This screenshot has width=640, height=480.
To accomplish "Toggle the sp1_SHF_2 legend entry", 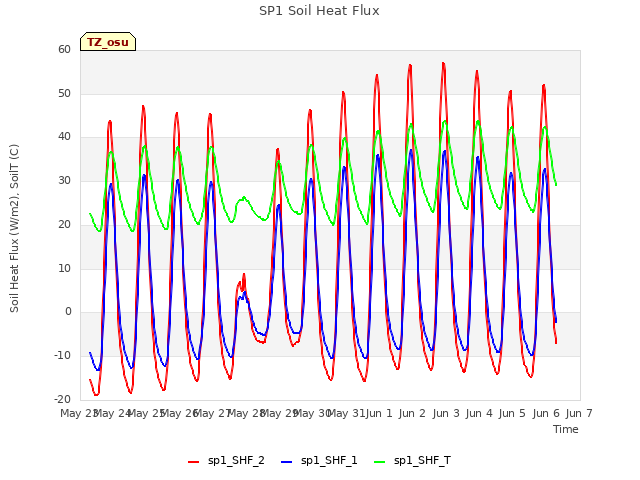I will tap(226, 460).
